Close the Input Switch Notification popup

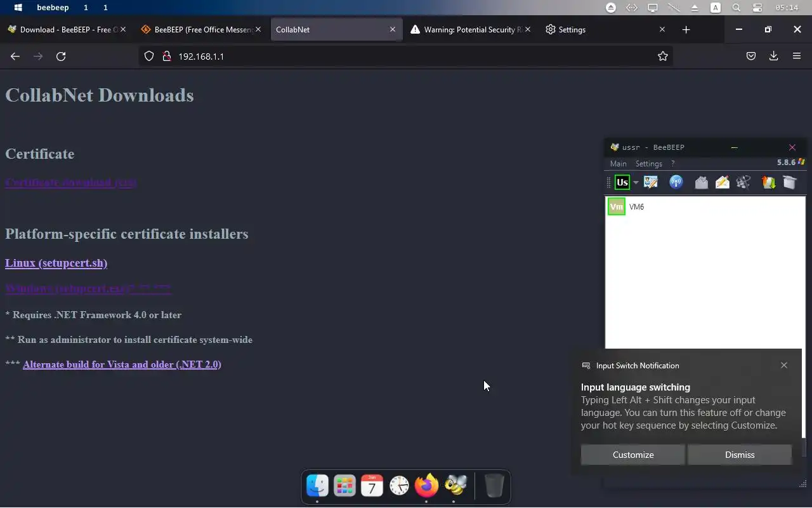click(784, 366)
